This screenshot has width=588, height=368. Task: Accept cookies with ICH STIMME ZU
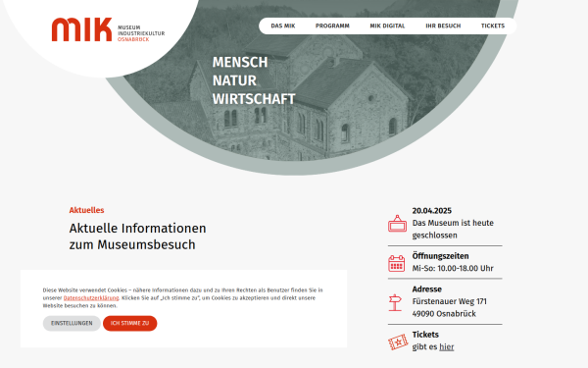[129, 323]
